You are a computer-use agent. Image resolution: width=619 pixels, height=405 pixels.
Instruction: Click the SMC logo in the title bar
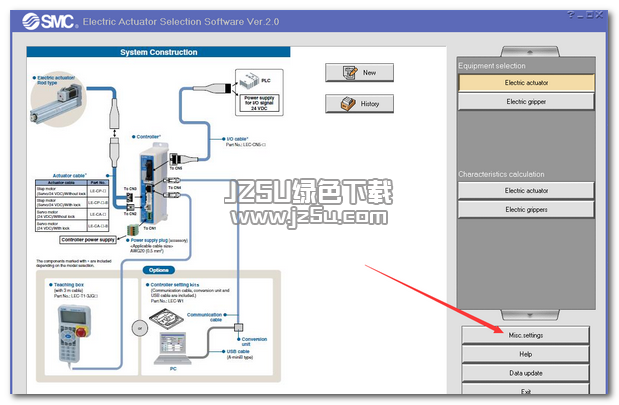(48, 21)
